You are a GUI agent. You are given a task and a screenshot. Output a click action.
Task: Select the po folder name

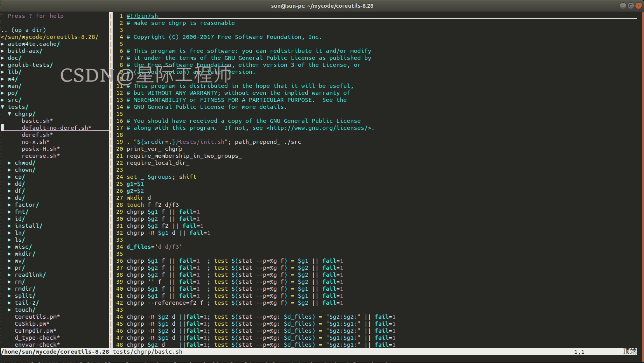(13, 93)
